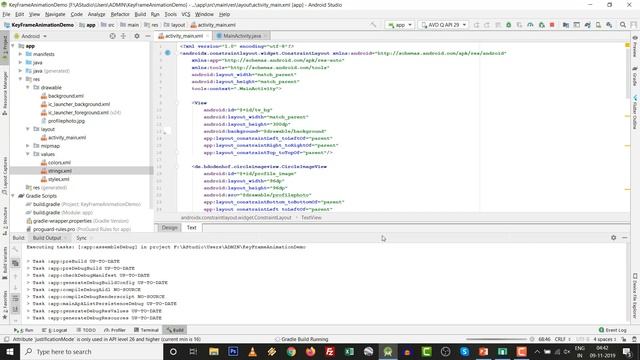
Task: Expand the java folder
Action: point(20,62)
